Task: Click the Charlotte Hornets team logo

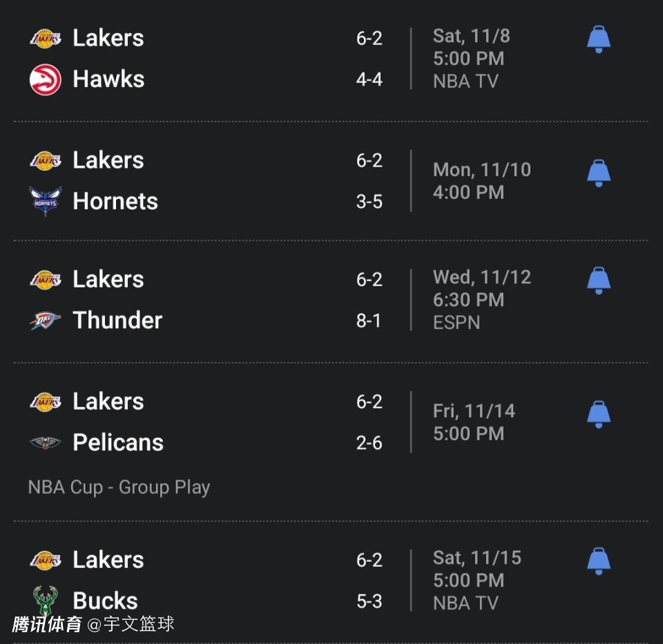Action: pyautogui.click(x=46, y=201)
